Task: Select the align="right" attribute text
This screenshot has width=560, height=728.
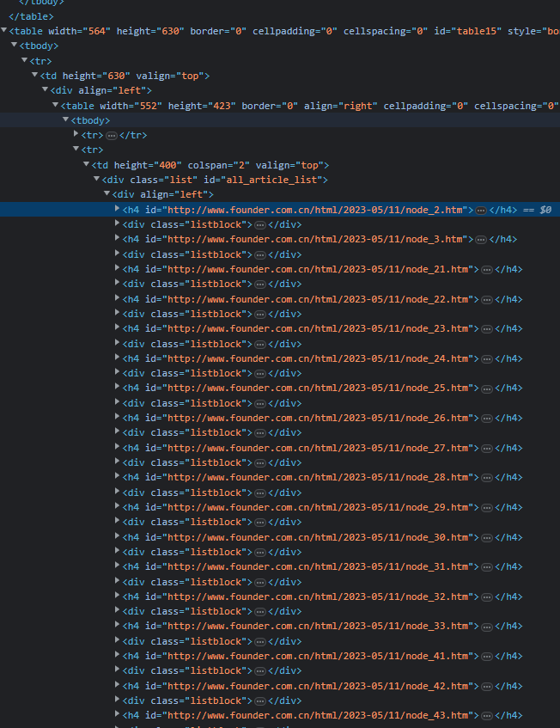Action: [340, 106]
